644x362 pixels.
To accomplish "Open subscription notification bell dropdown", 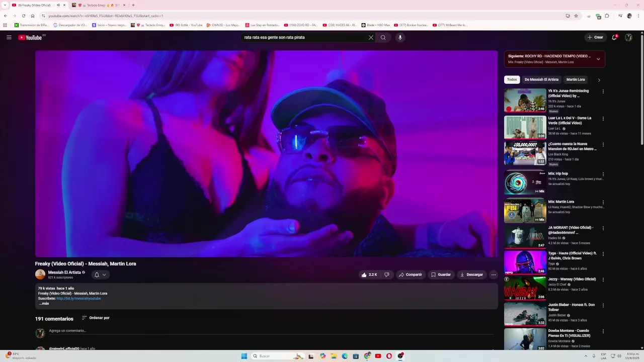I will pyautogui.click(x=100, y=275).
